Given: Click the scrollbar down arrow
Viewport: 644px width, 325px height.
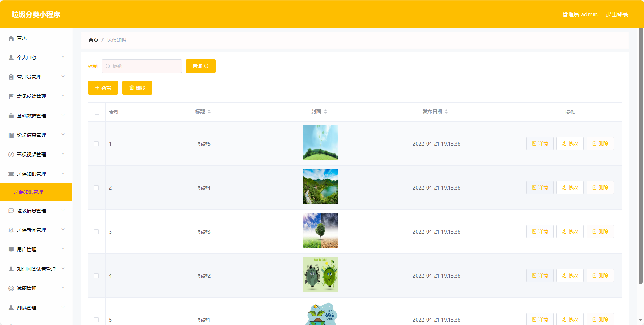Looking at the screenshot, I should [x=641, y=320].
